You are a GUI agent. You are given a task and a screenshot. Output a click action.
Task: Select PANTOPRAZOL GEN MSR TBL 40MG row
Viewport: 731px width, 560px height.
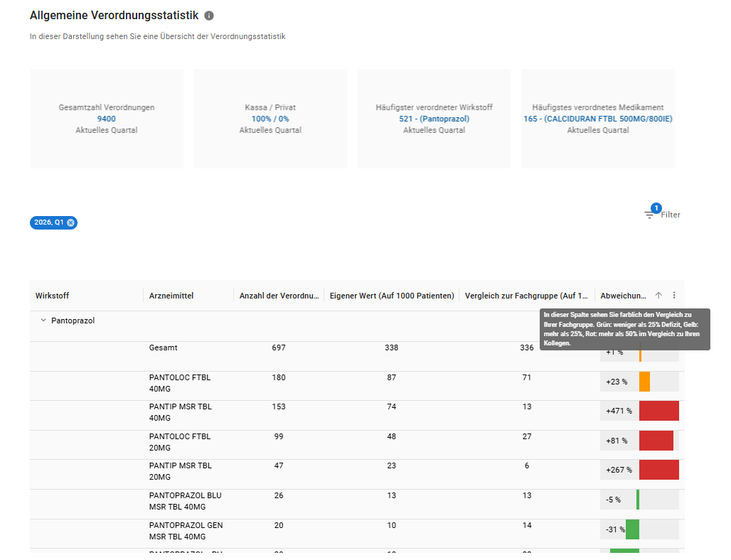357,534
